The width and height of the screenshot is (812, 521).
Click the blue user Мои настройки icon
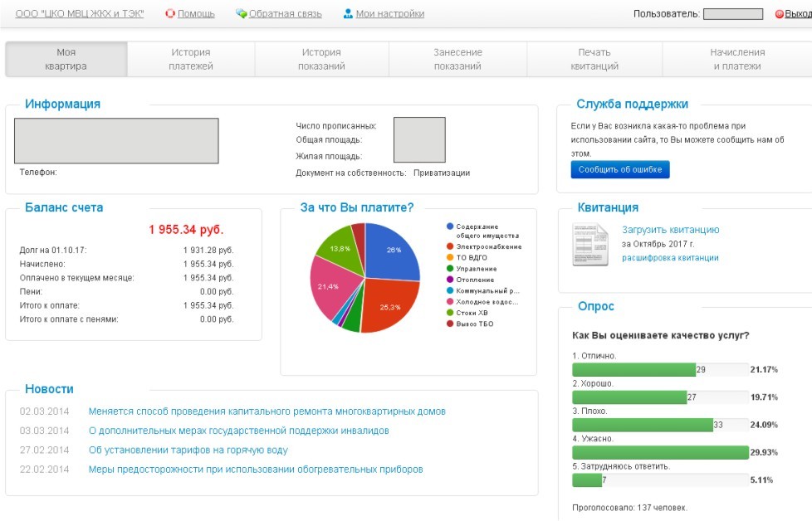[x=348, y=13]
